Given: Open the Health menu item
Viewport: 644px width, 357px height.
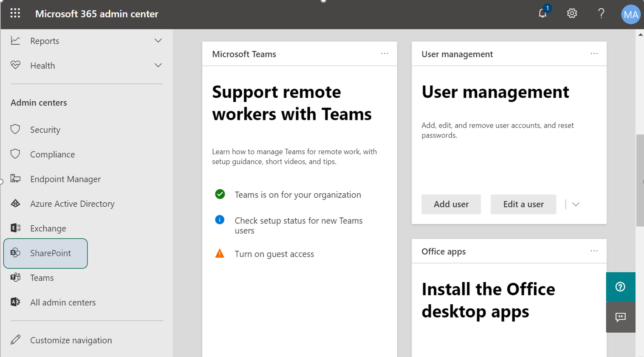Looking at the screenshot, I should point(86,65).
